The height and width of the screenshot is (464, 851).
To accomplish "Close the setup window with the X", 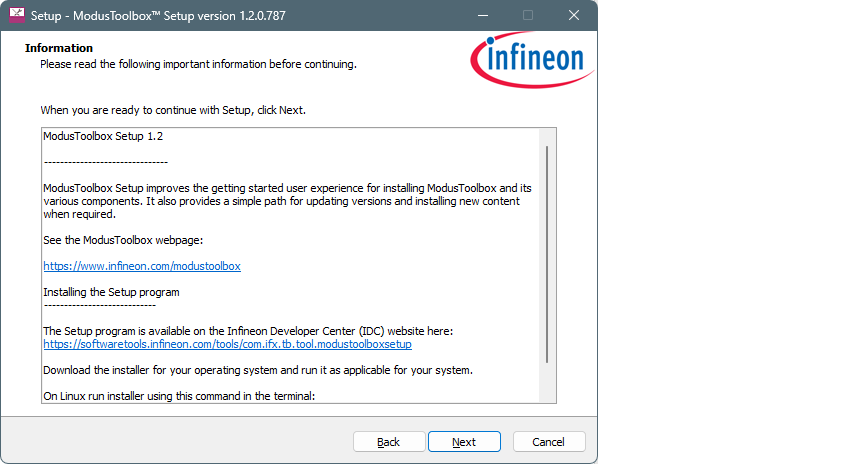I will tap(574, 16).
